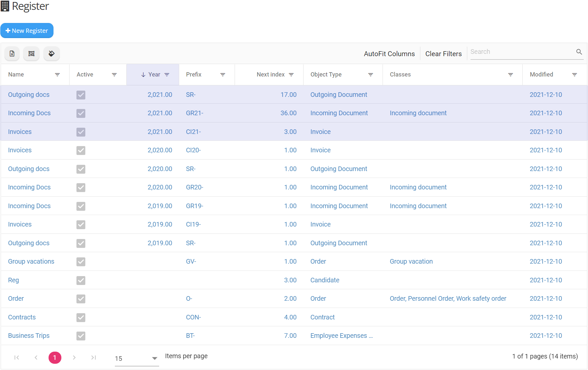Toggle Active checkbox for Group vacations
This screenshot has height=370, width=588.
[x=81, y=262]
